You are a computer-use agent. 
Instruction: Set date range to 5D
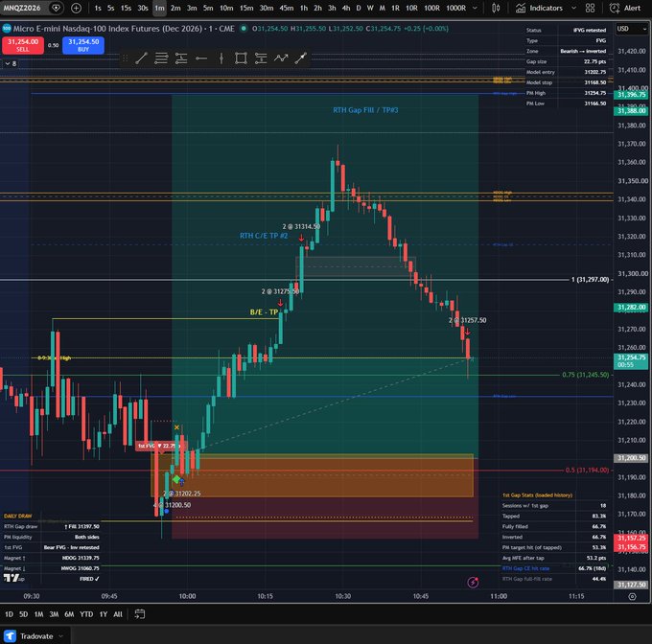tap(24, 614)
